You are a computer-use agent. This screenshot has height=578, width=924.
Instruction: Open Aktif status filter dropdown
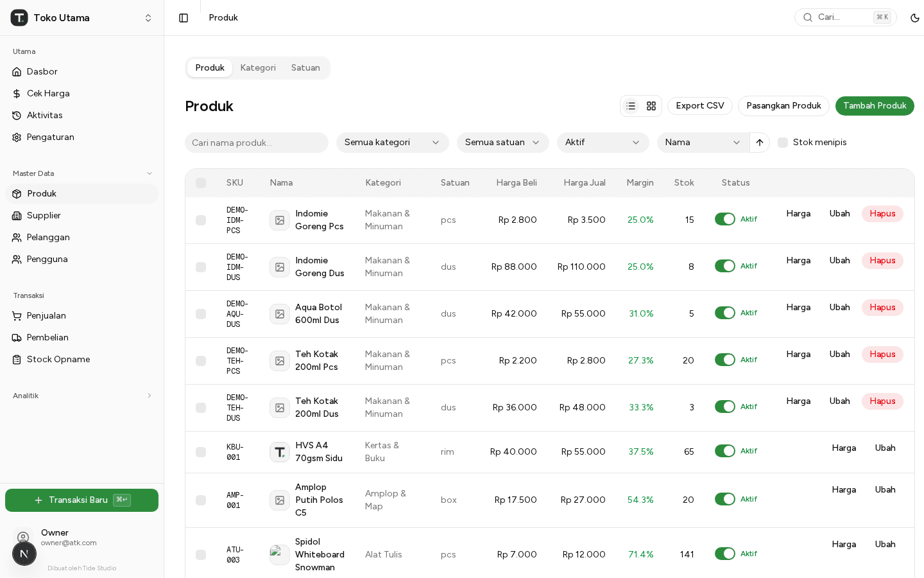(603, 143)
